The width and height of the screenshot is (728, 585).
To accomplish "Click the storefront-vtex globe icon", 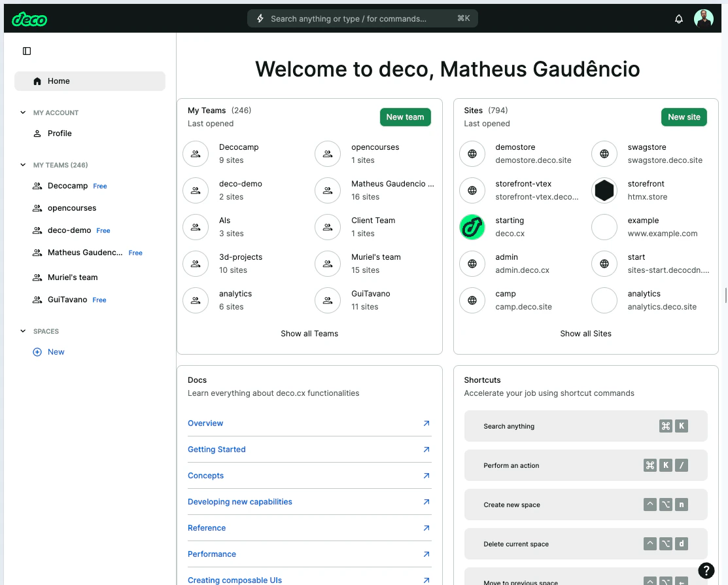I will [472, 190].
